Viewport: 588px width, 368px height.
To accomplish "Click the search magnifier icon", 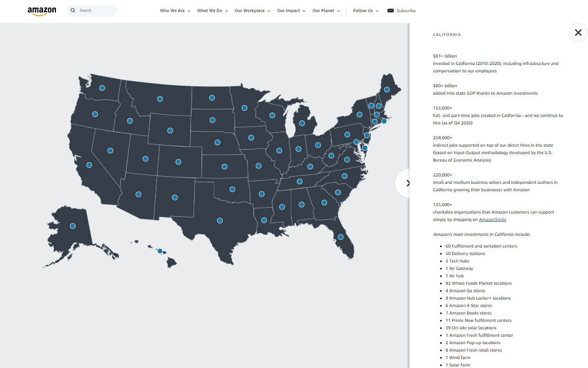I will click(x=73, y=11).
